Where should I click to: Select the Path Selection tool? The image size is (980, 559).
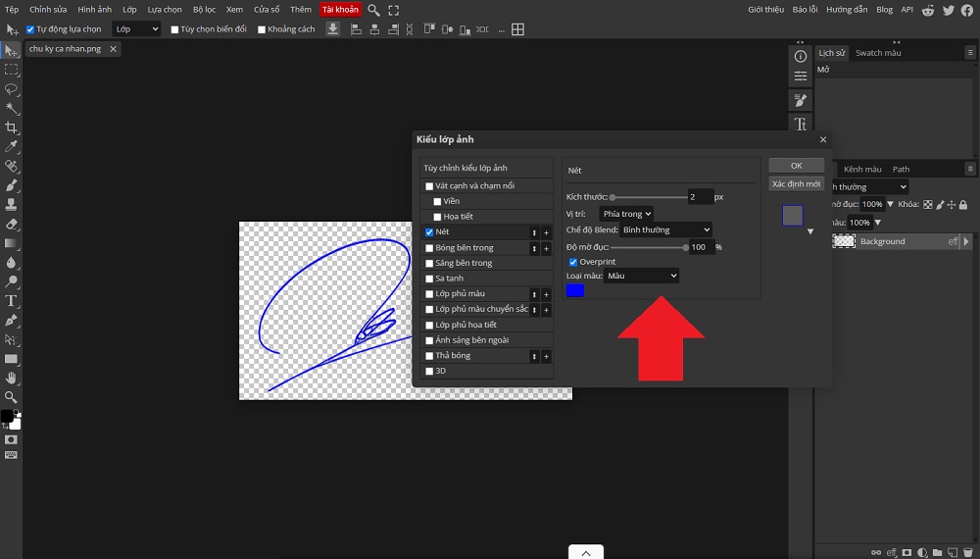click(x=11, y=339)
